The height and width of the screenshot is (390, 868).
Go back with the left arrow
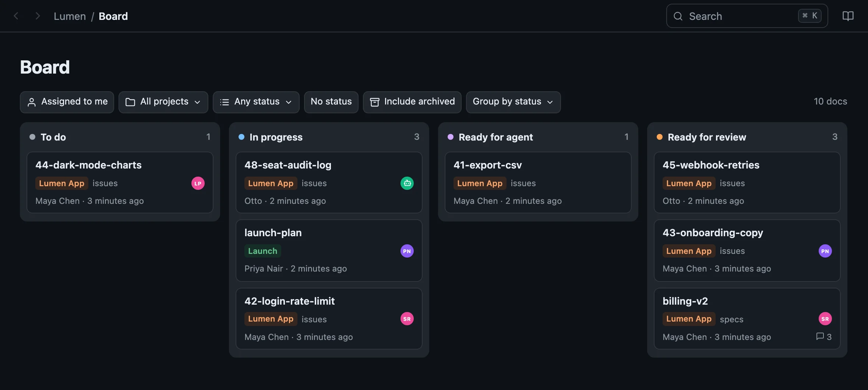[x=16, y=16]
